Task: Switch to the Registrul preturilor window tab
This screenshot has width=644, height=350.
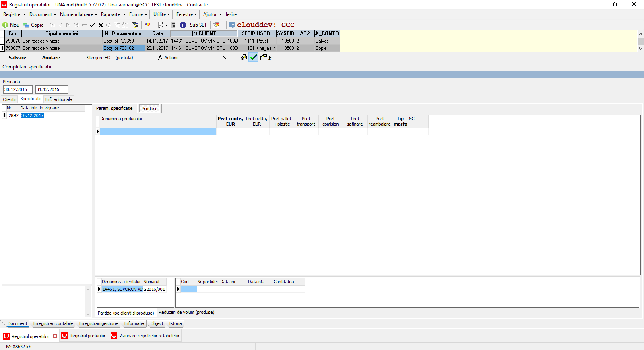Action: point(84,336)
